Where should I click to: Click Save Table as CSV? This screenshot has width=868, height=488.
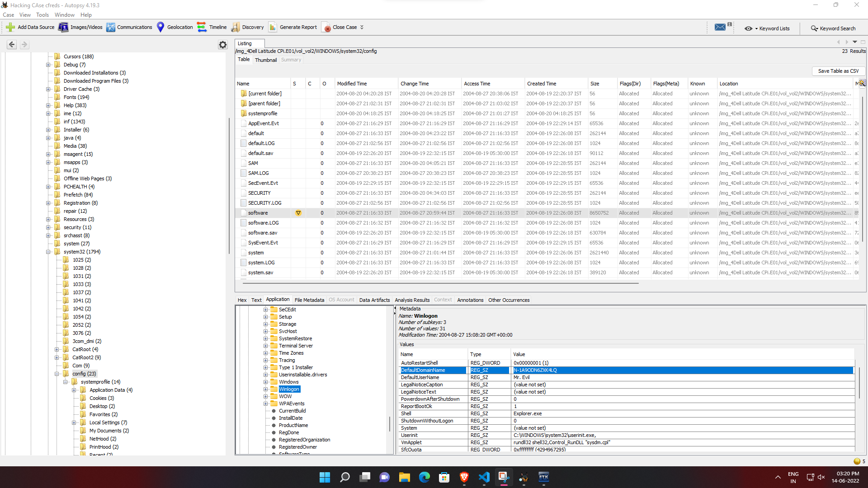pyautogui.click(x=838, y=71)
